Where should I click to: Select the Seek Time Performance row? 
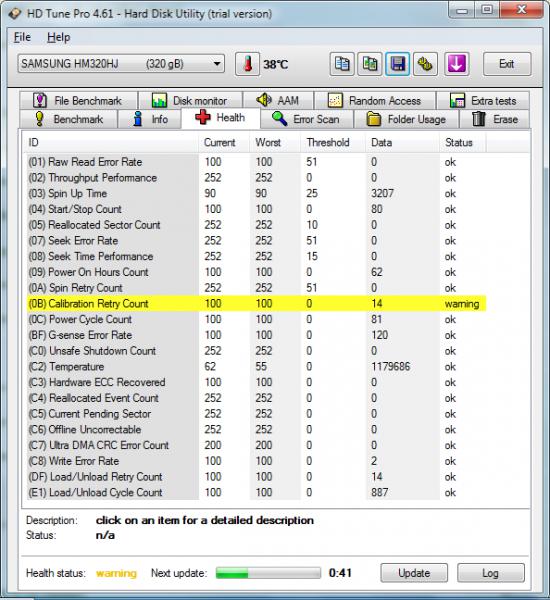pos(256,256)
